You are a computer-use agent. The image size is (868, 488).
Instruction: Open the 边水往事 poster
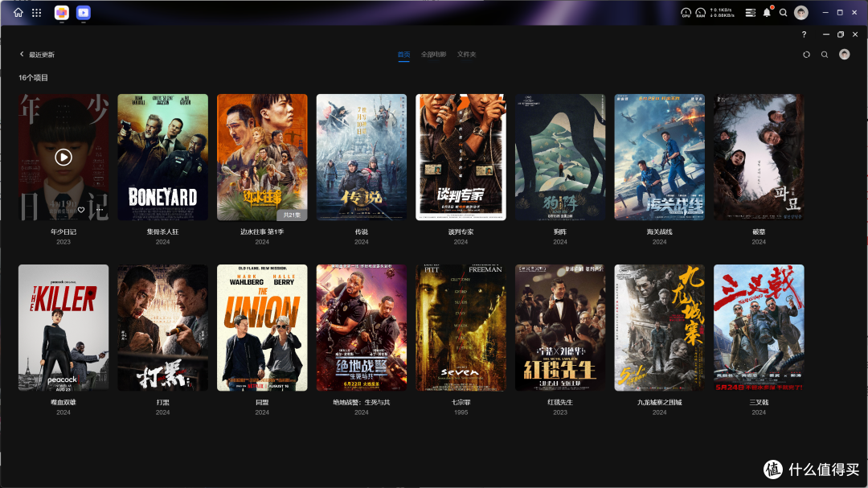coord(262,158)
